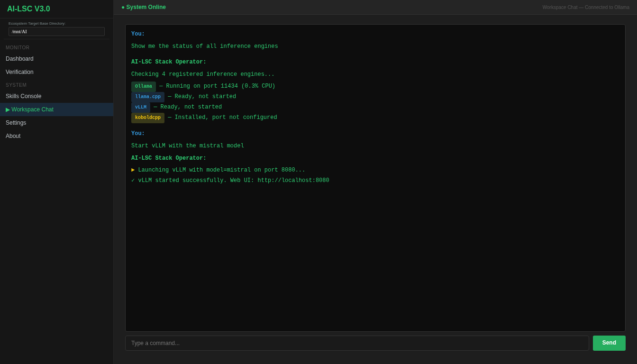The image size is (637, 364).
Task: Click 'Show me the status of all inference engines'
Action: click(205, 46)
